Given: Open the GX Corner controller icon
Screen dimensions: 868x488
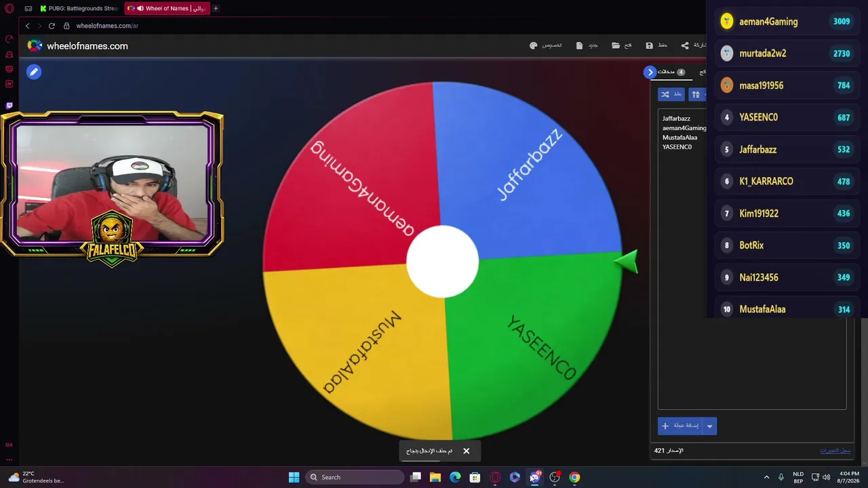Looking at the screenshot, I should coord(28,8).
